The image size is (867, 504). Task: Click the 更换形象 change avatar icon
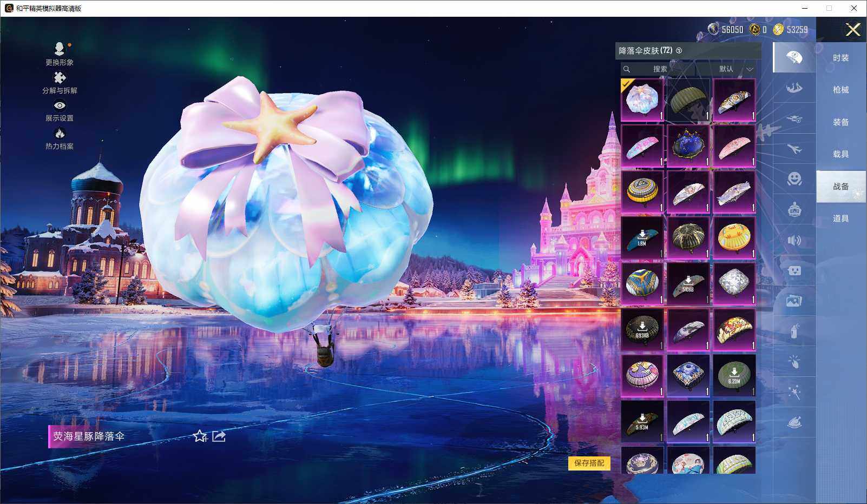pyautogui.click(x=60, y=49)
